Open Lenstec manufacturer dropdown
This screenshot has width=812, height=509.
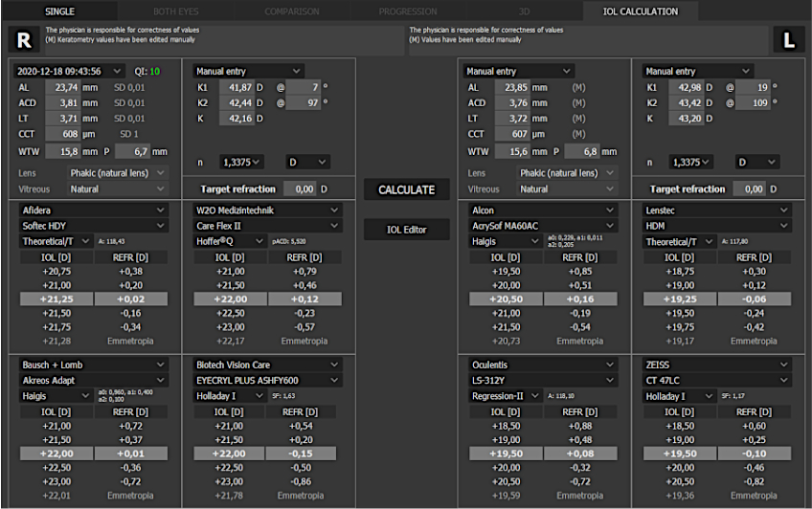tap(716, 210)
